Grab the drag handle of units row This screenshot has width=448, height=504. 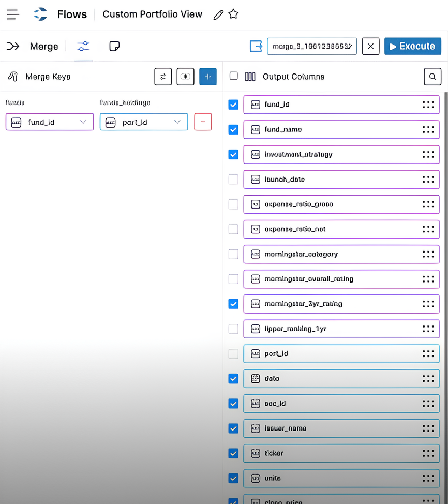tap(428, 478)
